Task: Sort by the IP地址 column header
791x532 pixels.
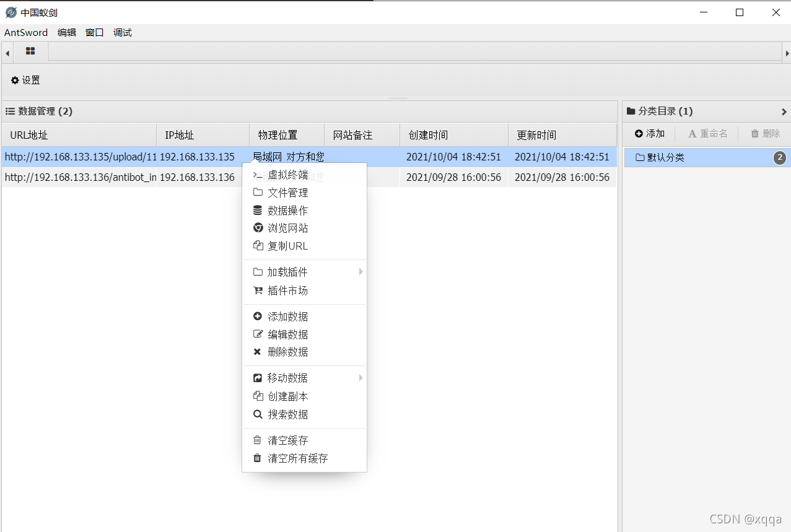Action: 203,135
